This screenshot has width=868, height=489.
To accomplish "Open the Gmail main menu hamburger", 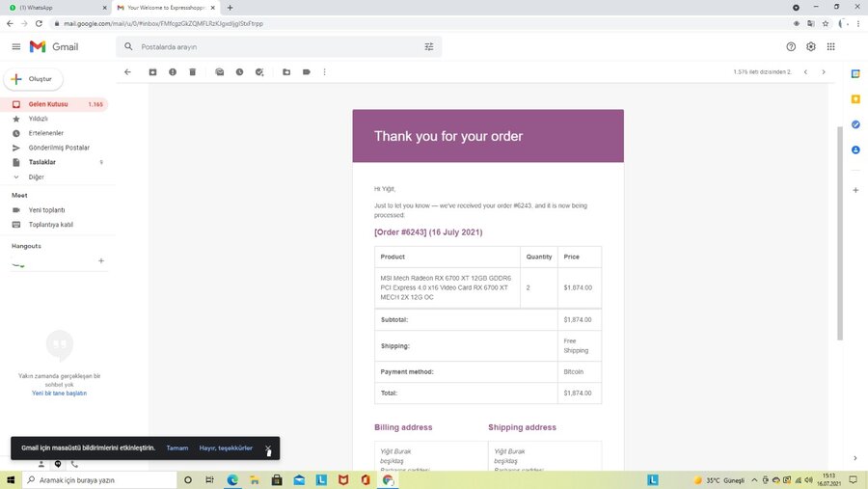I will pyautogui.click(x=16, y=47).
